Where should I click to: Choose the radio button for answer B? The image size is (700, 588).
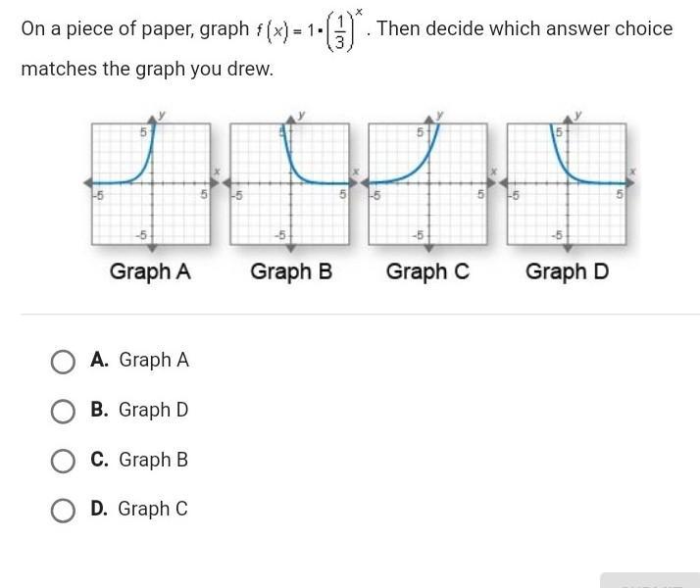coord(63,412)
